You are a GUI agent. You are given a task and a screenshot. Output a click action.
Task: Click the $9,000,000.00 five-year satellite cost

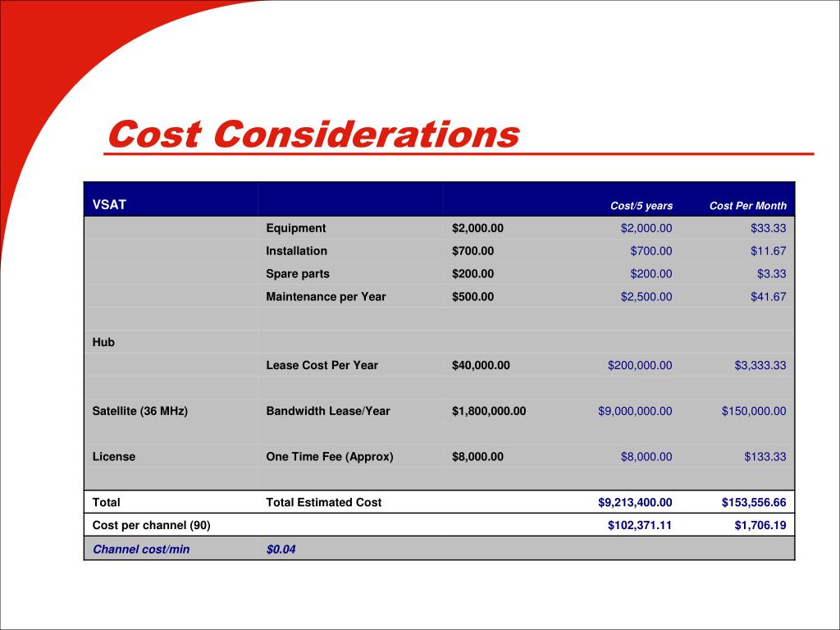635,411
